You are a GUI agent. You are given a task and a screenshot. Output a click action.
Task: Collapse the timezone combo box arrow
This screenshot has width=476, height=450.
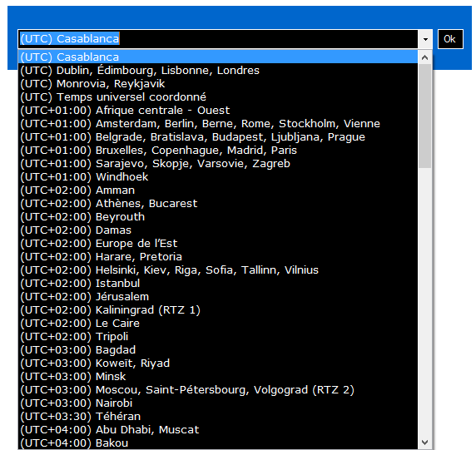click(x=425, y=39)
